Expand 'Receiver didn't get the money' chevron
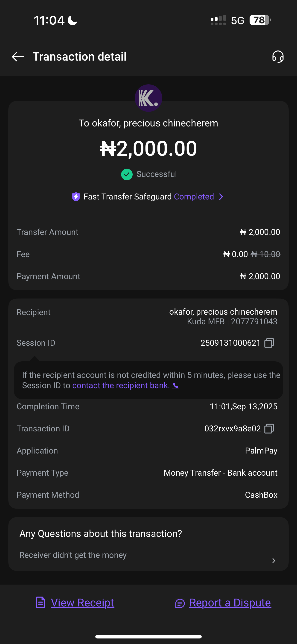The width and height of the screenshot is (297, 644). (274, 560)
